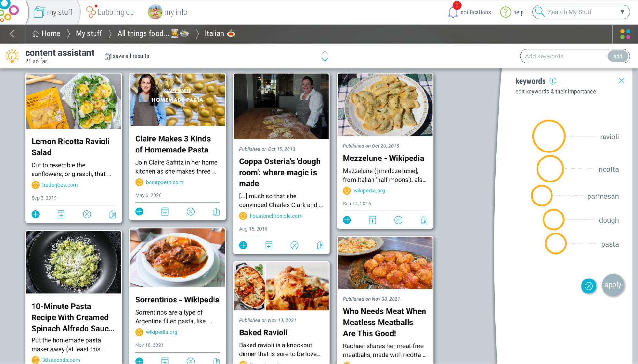
Task: Open 30seconds.com link
Action: (x=61, y=360)
